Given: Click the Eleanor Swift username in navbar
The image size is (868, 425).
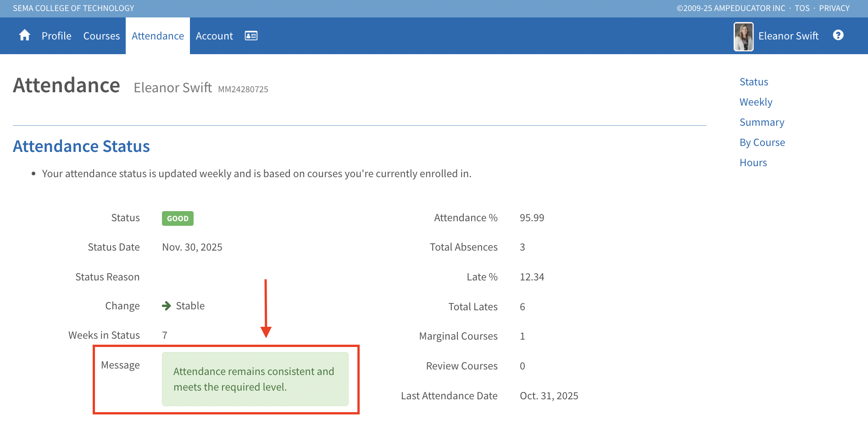Looking at the screenshot, I should click(x=788, y=36).
